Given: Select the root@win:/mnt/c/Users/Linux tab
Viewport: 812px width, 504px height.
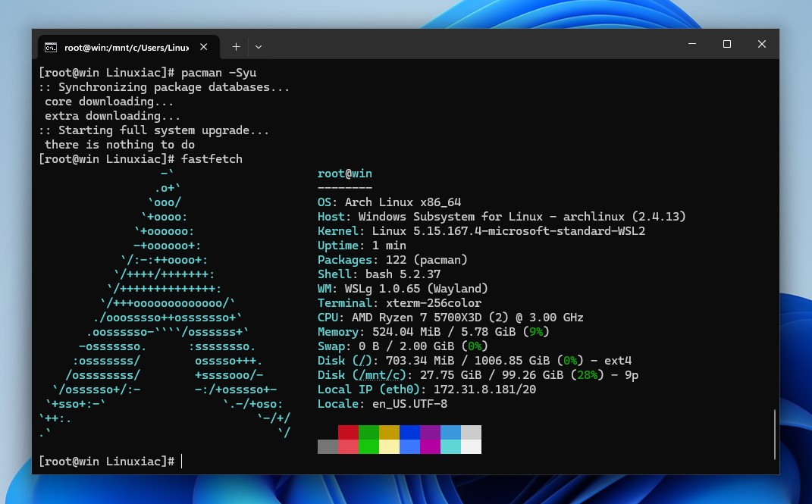Looking at the screenshot, I should 128,47.
